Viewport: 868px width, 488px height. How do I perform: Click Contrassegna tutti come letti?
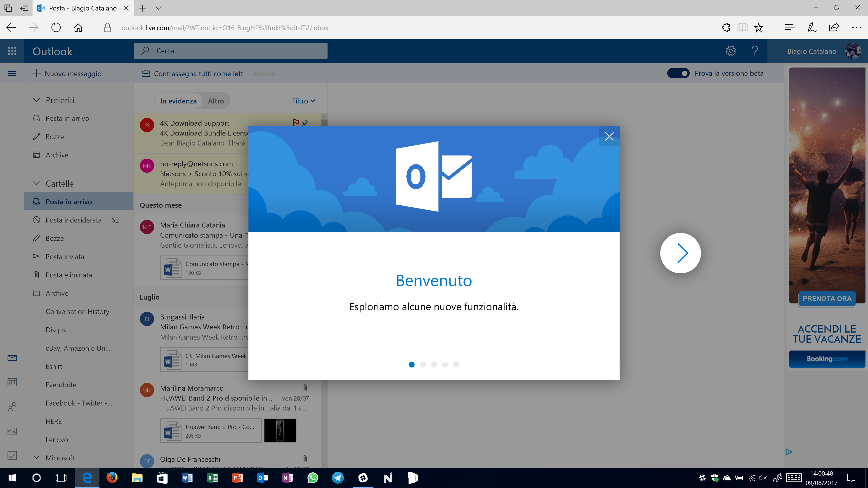[193, 73]
